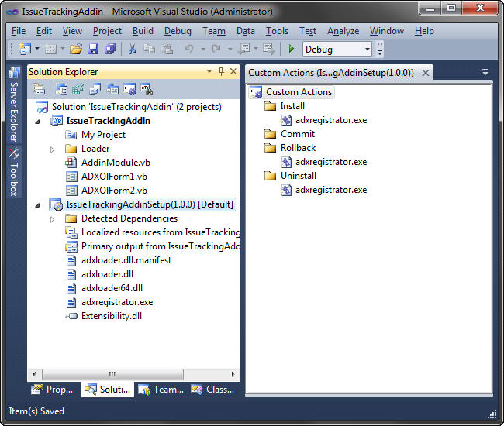Open Launch Conditions Editor from Solution Explorer toolbar
Image resolution: width=504 pixels, height=426 pixels.
(x=147, y=89)
